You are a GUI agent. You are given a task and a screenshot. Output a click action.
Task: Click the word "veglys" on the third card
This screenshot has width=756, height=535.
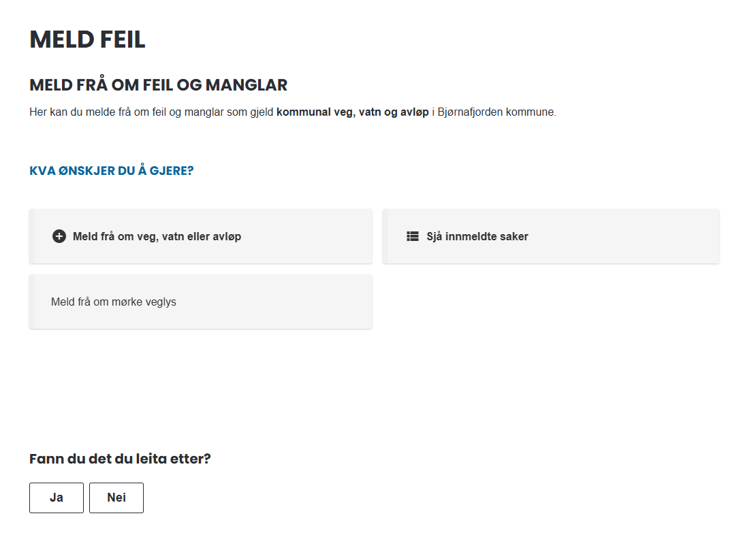[x=161, y=302]
